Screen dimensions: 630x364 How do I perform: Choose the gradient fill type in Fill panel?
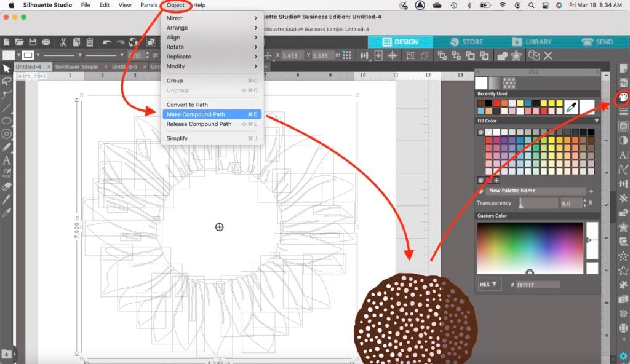point(495,83)
